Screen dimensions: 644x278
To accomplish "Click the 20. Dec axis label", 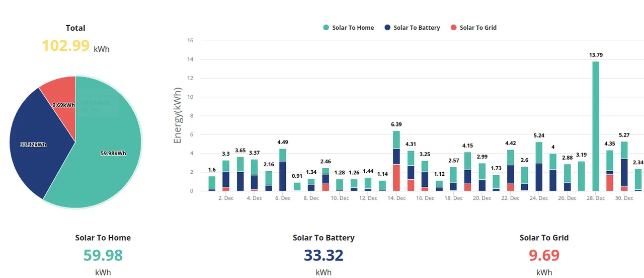I will click(x=482, y=198).
